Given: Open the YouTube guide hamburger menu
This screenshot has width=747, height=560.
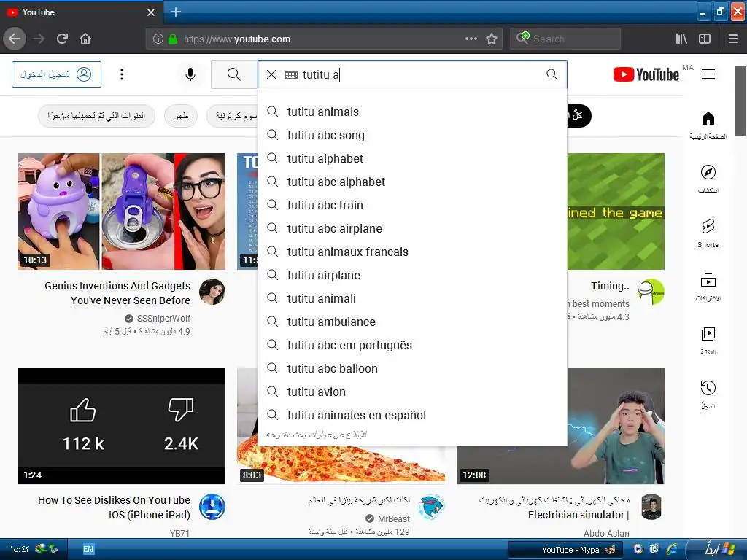Looking at the screenshot, I should pos(708,74).
